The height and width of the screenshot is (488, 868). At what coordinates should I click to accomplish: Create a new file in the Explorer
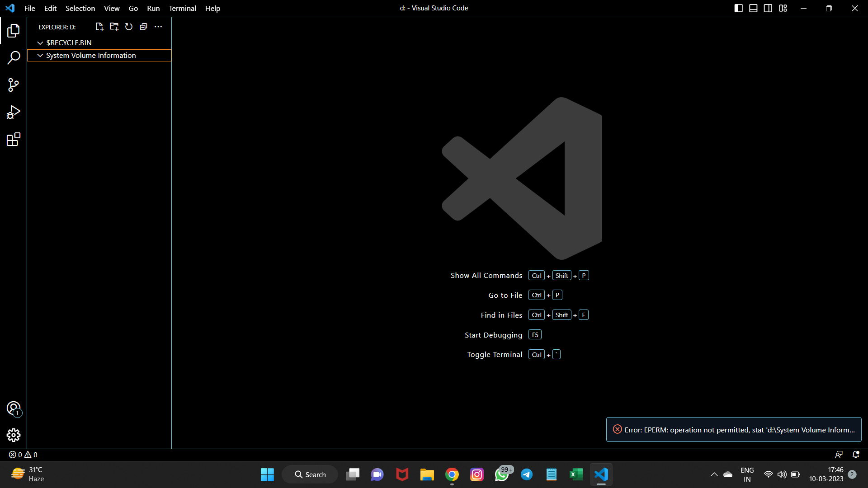(99, 27)
